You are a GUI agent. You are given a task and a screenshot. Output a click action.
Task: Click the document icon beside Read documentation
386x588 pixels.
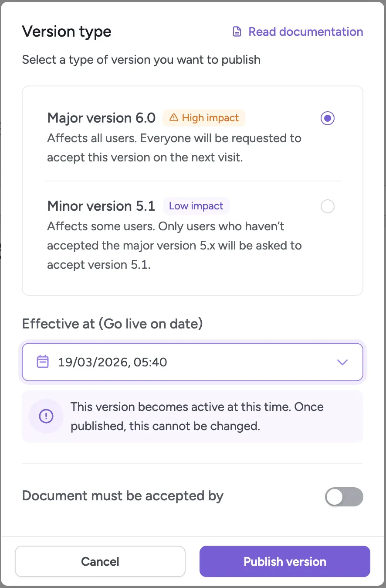237,31
